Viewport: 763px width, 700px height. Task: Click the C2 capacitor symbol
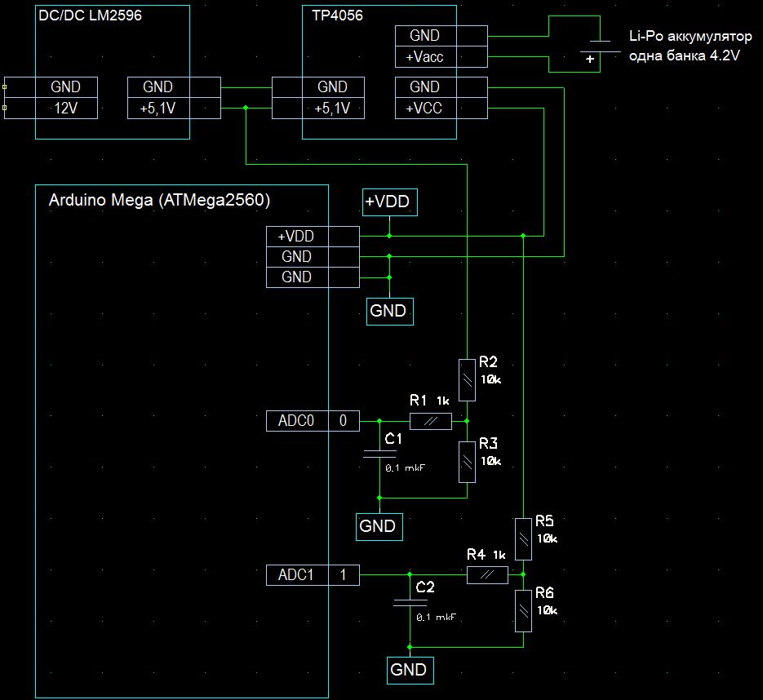pos(410,603)
